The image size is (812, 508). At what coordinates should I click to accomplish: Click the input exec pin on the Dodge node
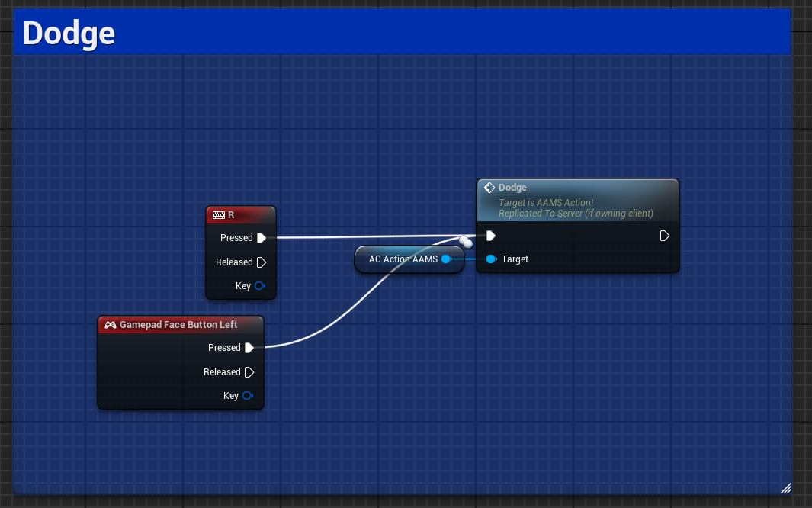click(489, 236)
